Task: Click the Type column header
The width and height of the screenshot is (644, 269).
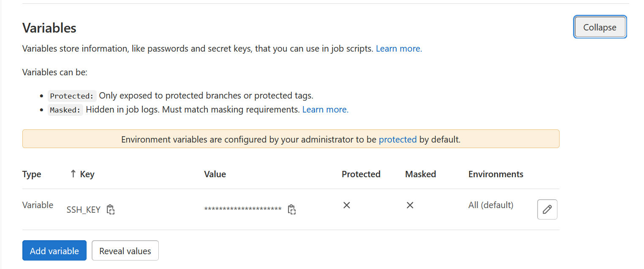Action: [x=32, y=174]
